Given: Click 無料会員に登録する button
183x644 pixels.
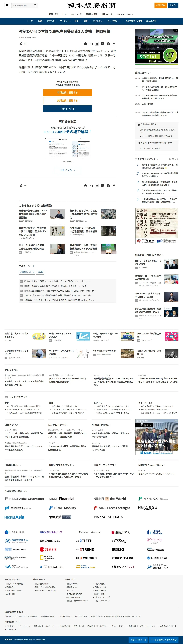Looking at the screenshot, I should pyautogui.click(x=68, y=101).
